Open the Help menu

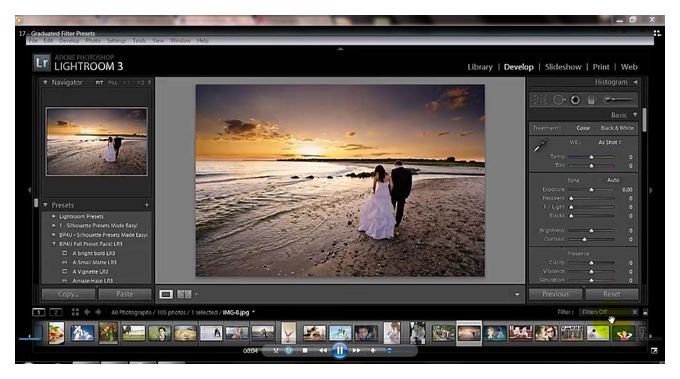pos(203,40)
